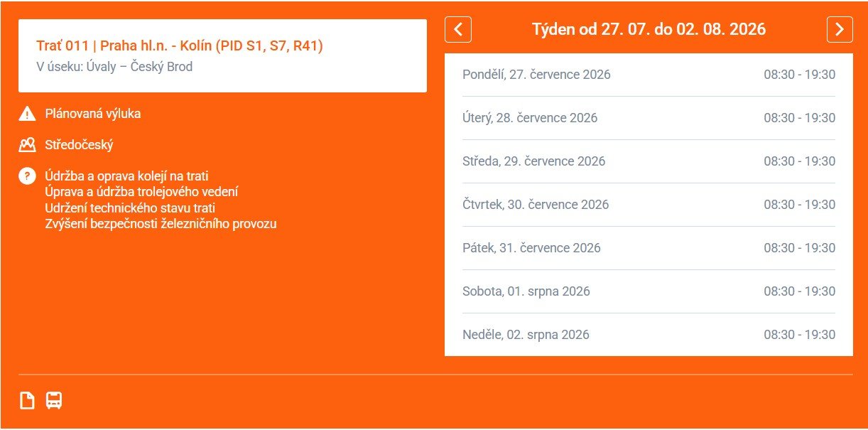This screenshot has height=430, width=868.
Task: Go to previous week with left chevron
Action: pos(458,29)
